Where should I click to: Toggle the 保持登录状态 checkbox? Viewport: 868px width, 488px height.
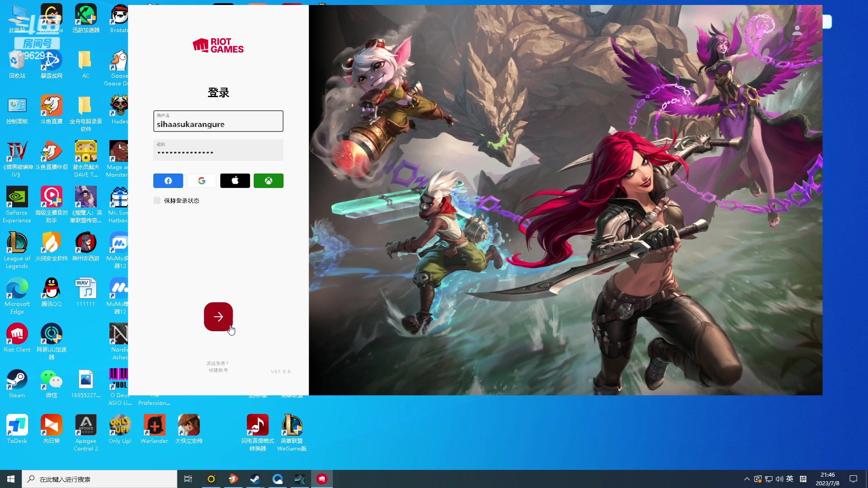[157, 201]
